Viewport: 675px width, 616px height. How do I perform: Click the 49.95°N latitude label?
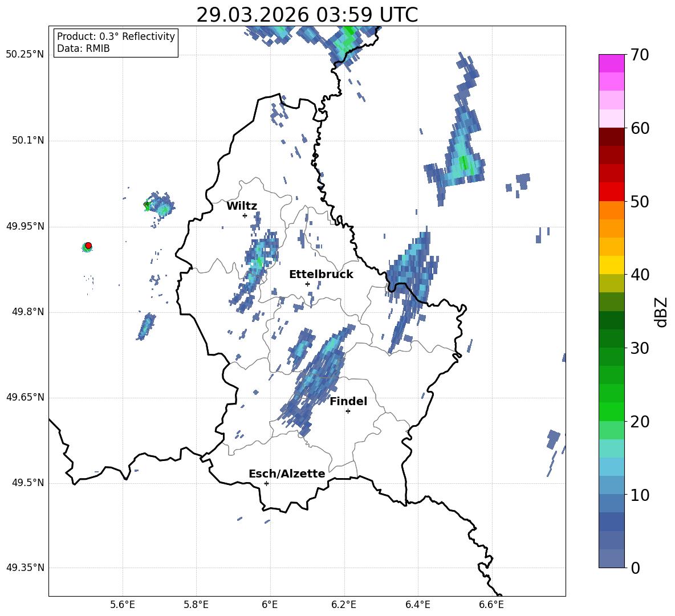[x=25, y=226]
